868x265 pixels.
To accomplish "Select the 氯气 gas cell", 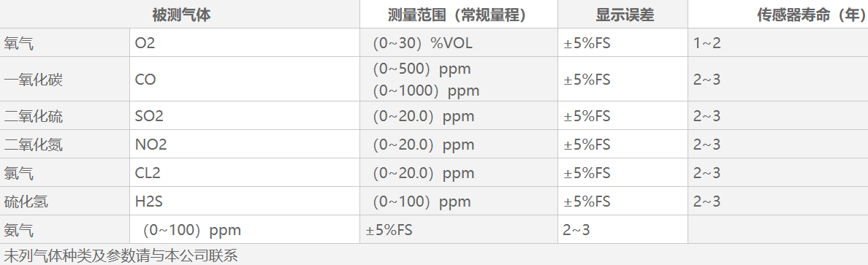I will (x=65, y=172).
